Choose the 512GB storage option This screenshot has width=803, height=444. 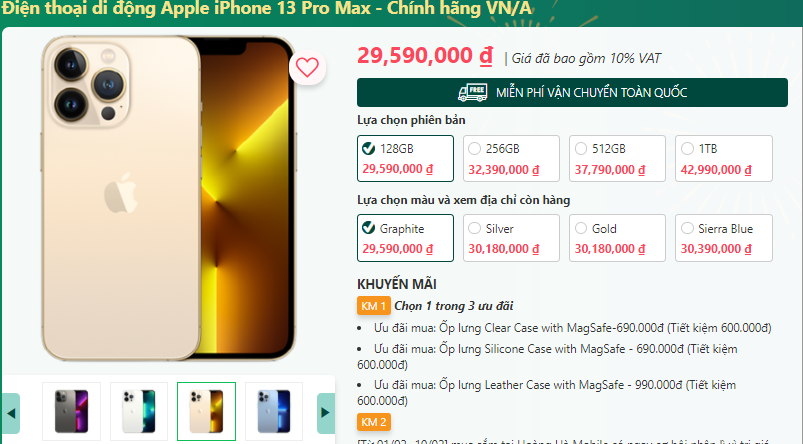point(617,158)
